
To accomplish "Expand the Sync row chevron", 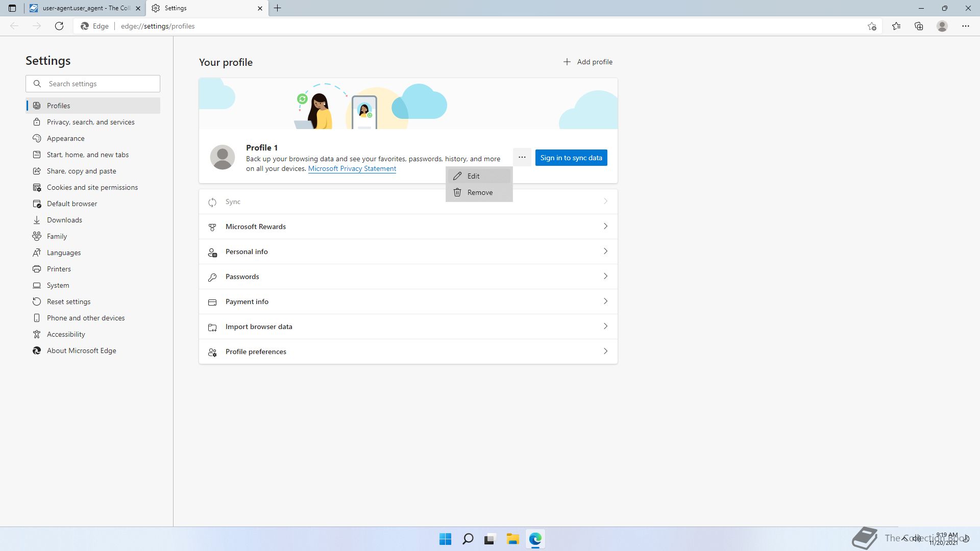I will [605, 202].
